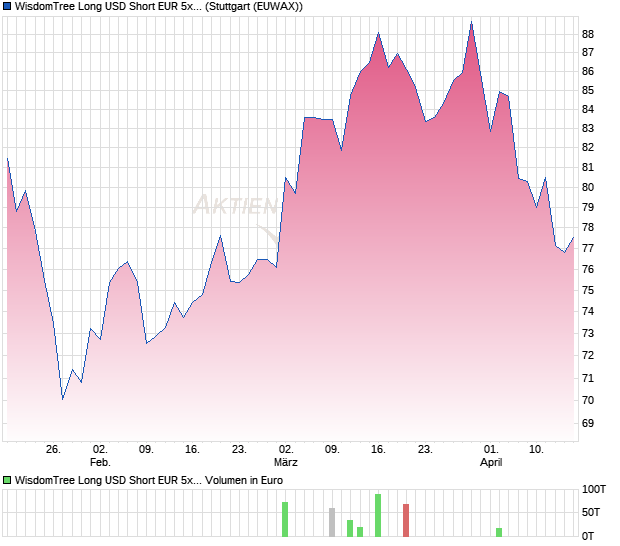Screen dimensions: 620x546
Task: Click the '88' price axis label
Action: pyautogui.click(x=588, y=34)
